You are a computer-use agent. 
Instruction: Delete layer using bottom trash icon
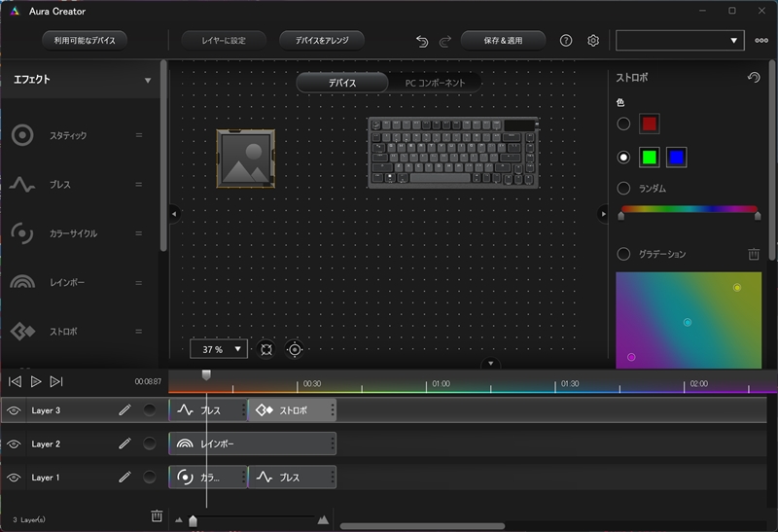[157, 516]
